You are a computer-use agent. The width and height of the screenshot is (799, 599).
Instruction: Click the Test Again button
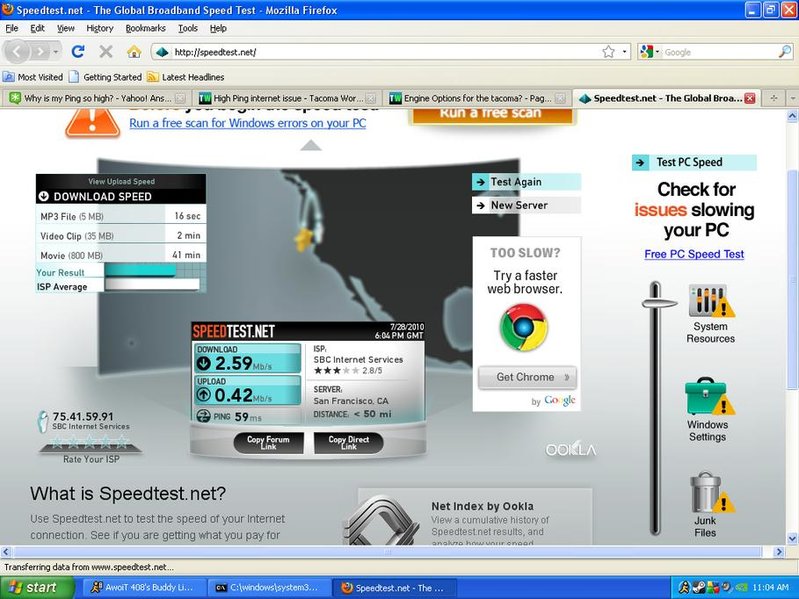click(x=526, y=182)
